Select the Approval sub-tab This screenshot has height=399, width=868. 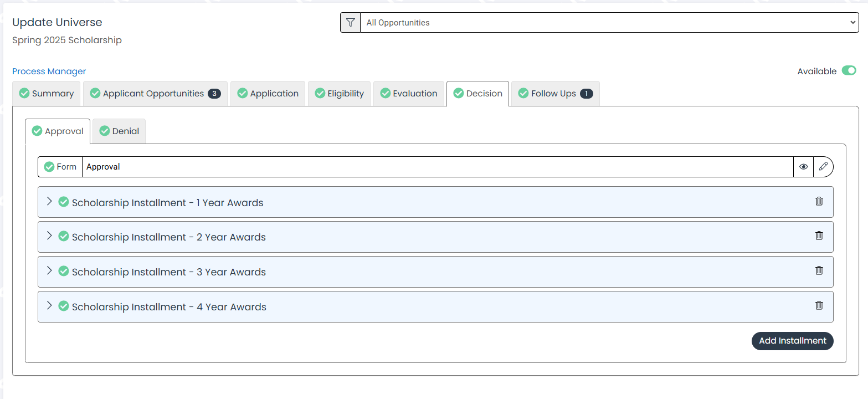(x=58, y=131)
